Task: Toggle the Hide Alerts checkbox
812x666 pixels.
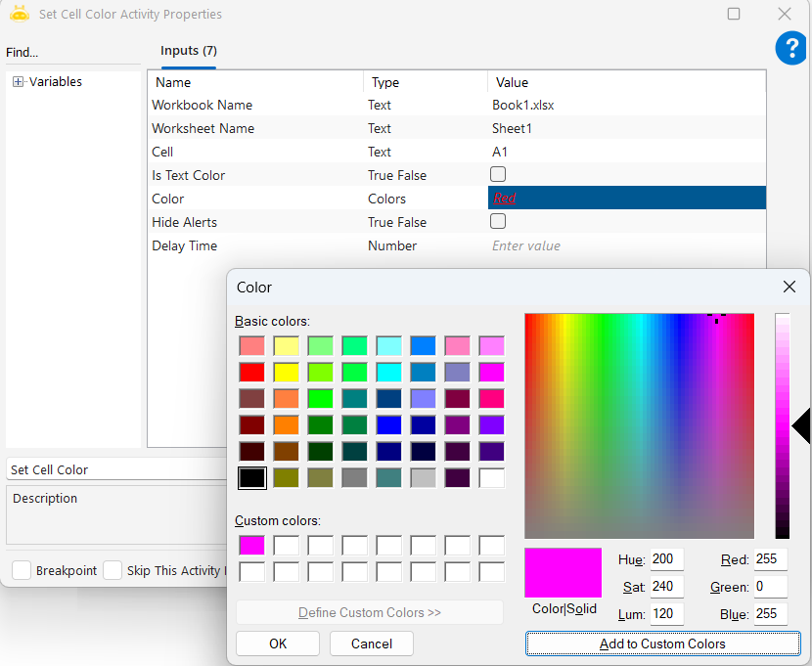Action: (498, 221)
